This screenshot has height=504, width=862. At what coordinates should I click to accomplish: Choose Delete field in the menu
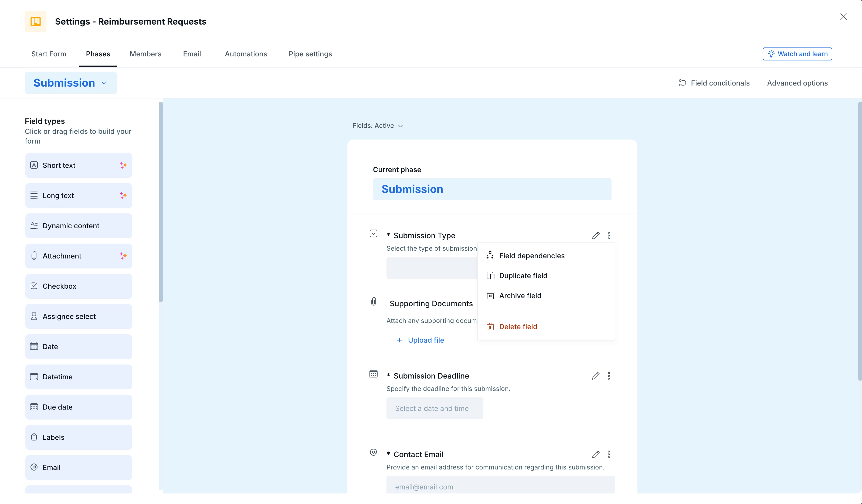pyautogui.click(x=518, y=326)
